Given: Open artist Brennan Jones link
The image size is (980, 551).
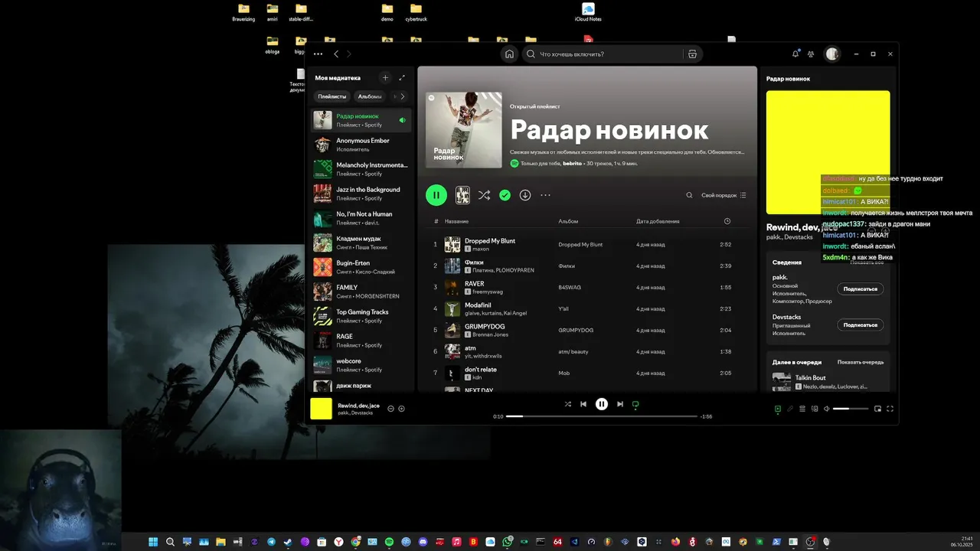Looking at the screenshot, I should point(490,334).
